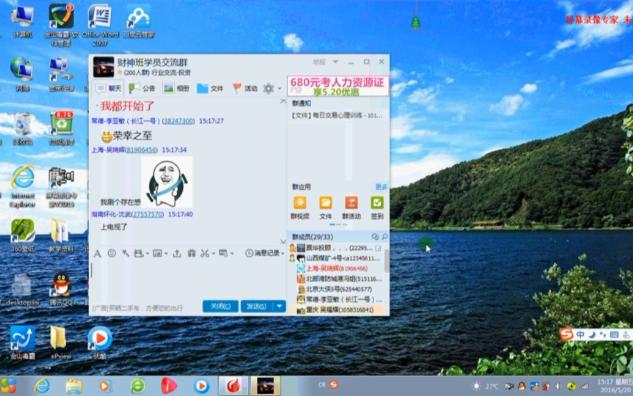Open the send button dropdown arrow
Screen dimensions: 633x396
(x=279, y=306)
